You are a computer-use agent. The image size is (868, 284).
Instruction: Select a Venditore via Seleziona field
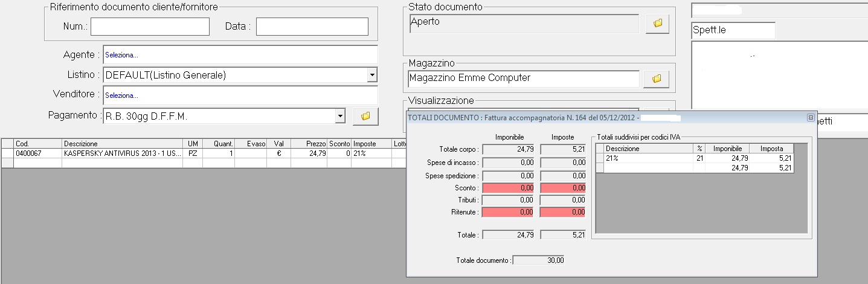coord(240,95)
